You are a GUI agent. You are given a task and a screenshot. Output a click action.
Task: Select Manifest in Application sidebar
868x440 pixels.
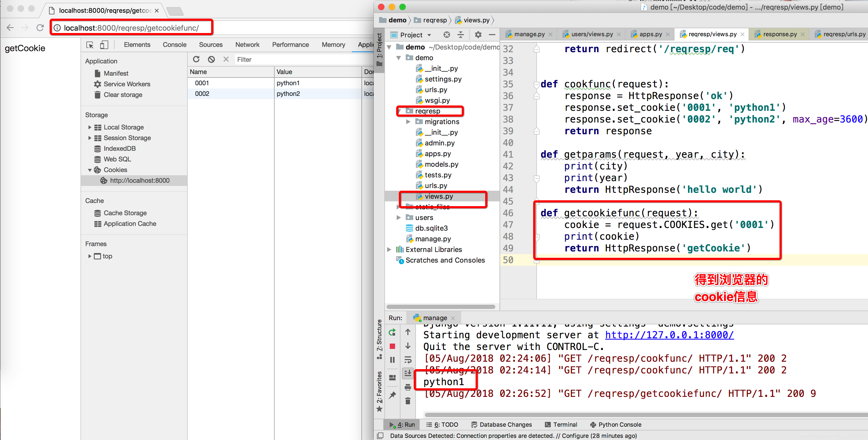[x=116, y=74]
